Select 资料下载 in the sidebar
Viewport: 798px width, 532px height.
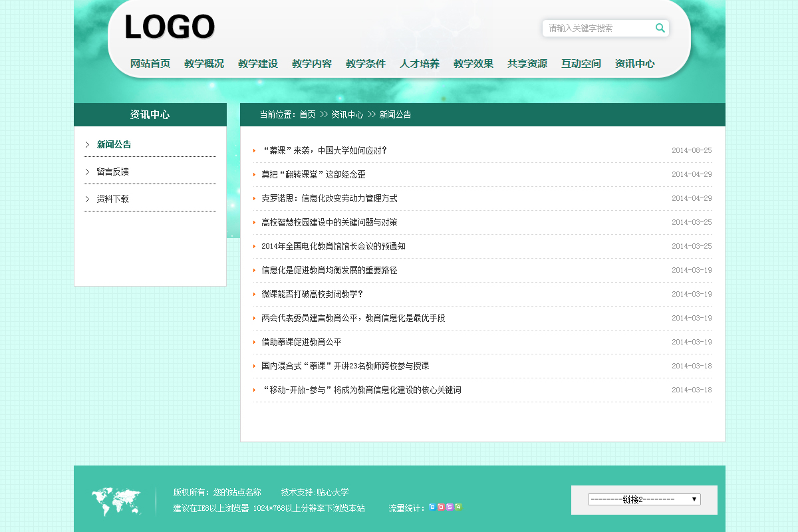112,199
